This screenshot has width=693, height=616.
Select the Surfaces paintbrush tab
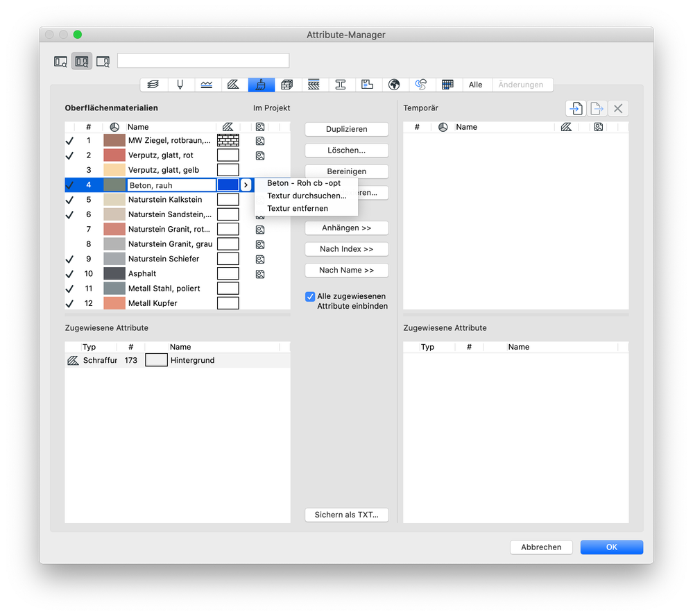(261, 85)
